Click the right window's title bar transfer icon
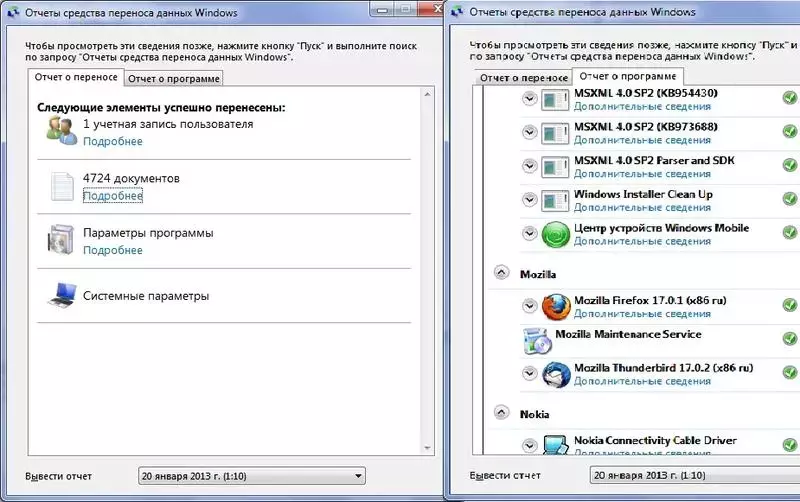 pyautogui.click(x=457, y=11)
